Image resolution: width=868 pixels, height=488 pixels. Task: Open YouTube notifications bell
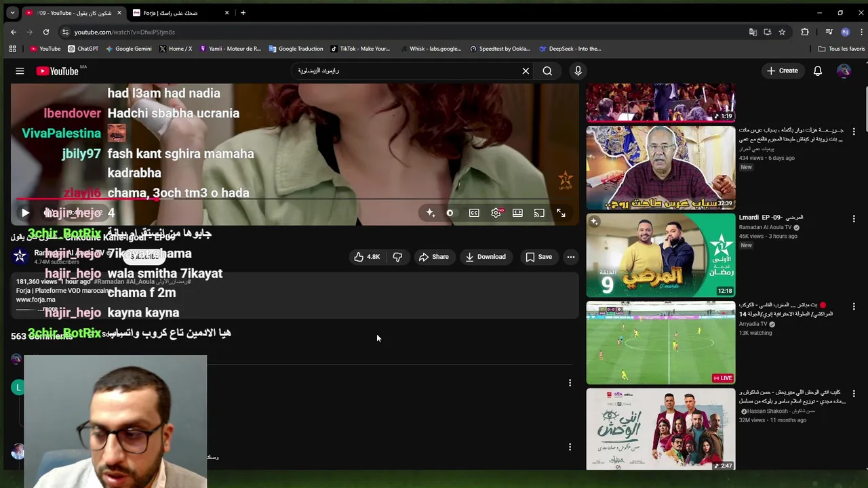(x=818, y=70)
